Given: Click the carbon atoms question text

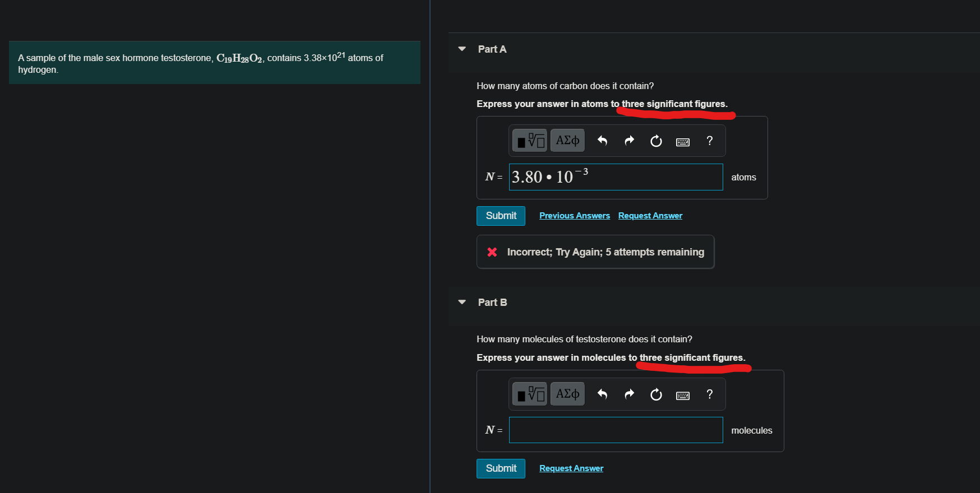Looking at the screenshot, I should point(565,86).
